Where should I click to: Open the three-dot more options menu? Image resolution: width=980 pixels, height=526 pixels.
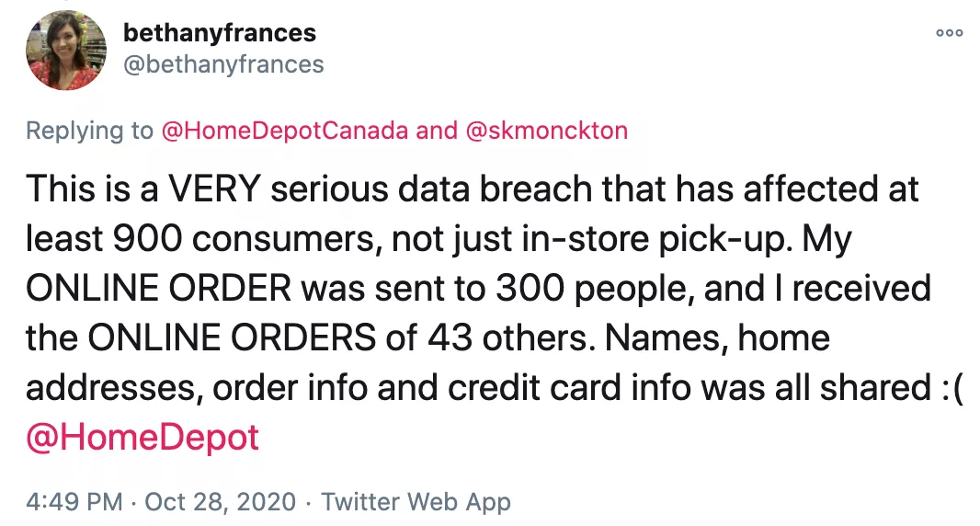[949, 32]
